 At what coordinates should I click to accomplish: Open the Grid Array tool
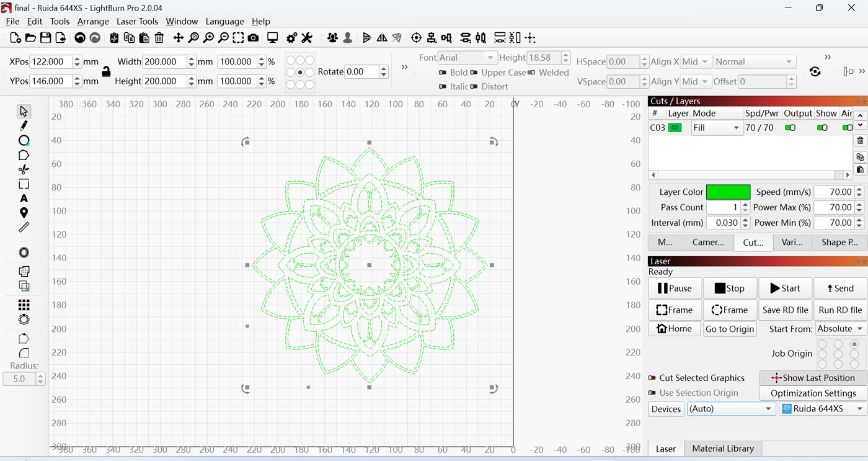click(x=24, y=305)
